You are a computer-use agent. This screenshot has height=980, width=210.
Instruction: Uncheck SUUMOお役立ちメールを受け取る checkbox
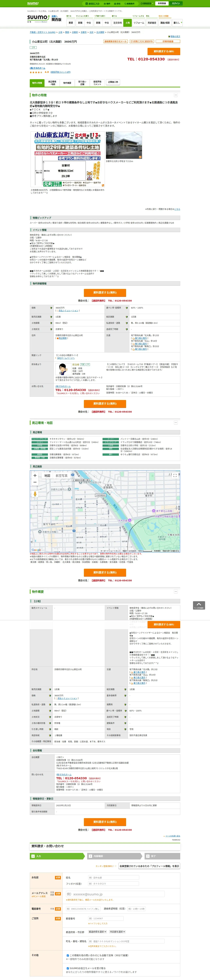coord(68,968)
